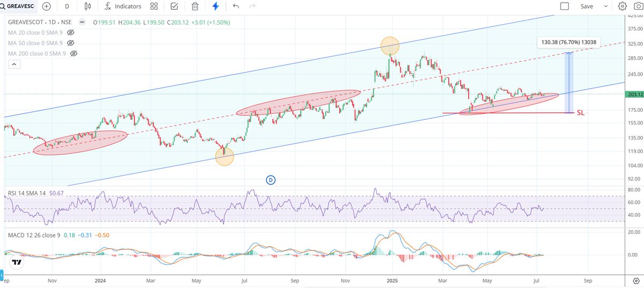
Task: Open the candlestick chart type selector
Action: coord(88,6)
